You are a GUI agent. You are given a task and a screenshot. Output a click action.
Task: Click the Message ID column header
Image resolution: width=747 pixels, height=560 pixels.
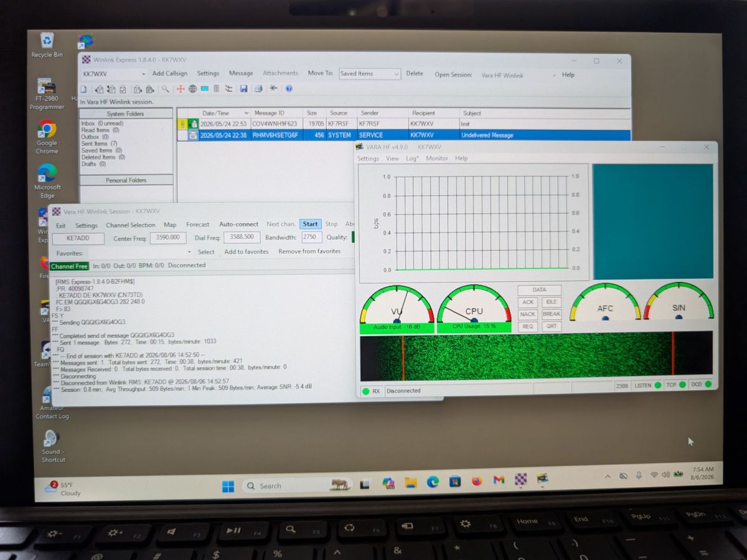[277, 113]
